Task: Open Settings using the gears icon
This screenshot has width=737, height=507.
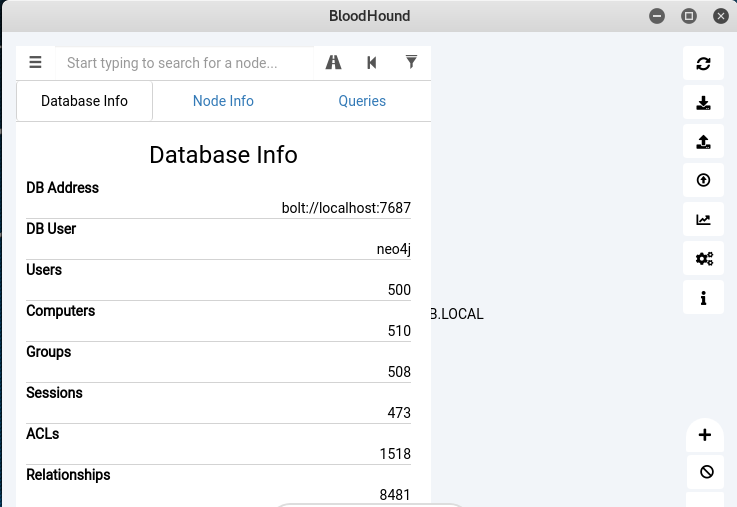Action: 704,259
